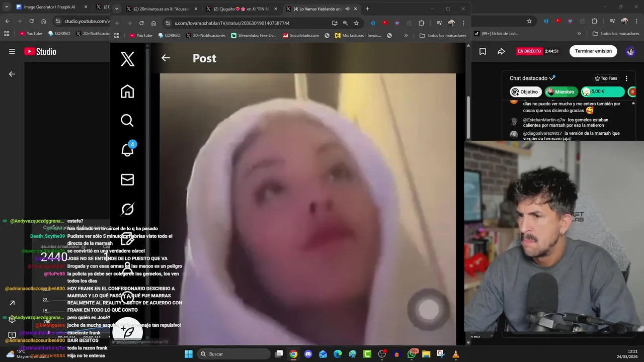Play the blurred video in the post
644x362 pixels.
click(x=308, y=209)
